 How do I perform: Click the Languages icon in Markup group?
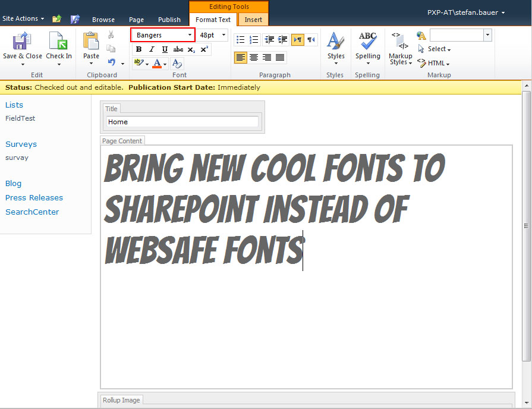click(421, 35)
